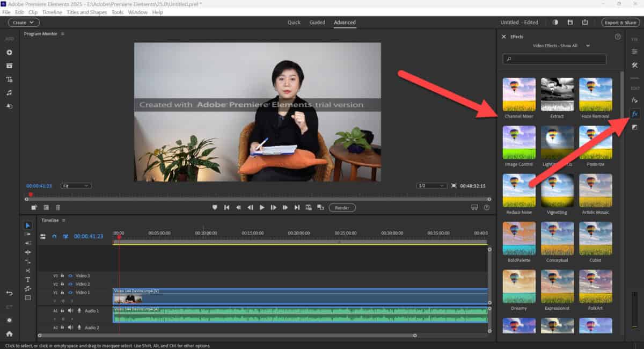This screenshot has width=644, height=349.
Task: Open the Music note icon in left sidebar
Action: 9,92
